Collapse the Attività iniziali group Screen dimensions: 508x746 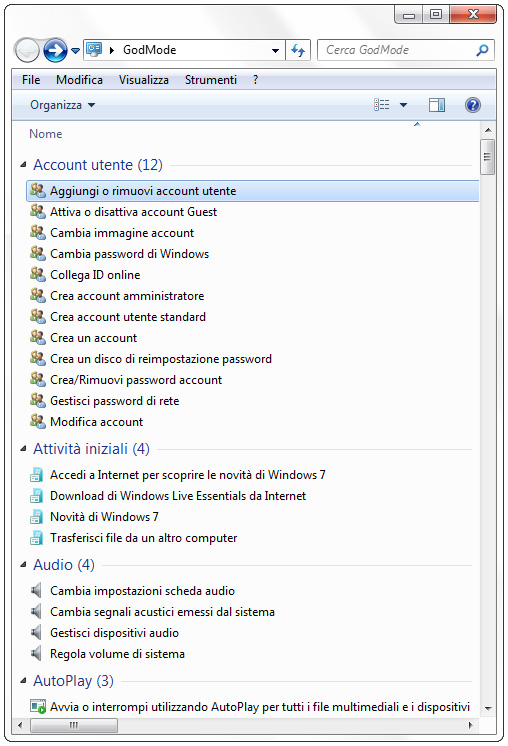click(23, 449)
